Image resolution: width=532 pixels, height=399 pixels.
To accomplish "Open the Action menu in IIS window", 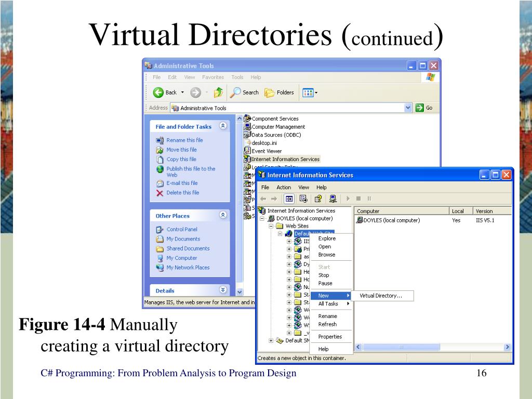I will click(284, 187).
